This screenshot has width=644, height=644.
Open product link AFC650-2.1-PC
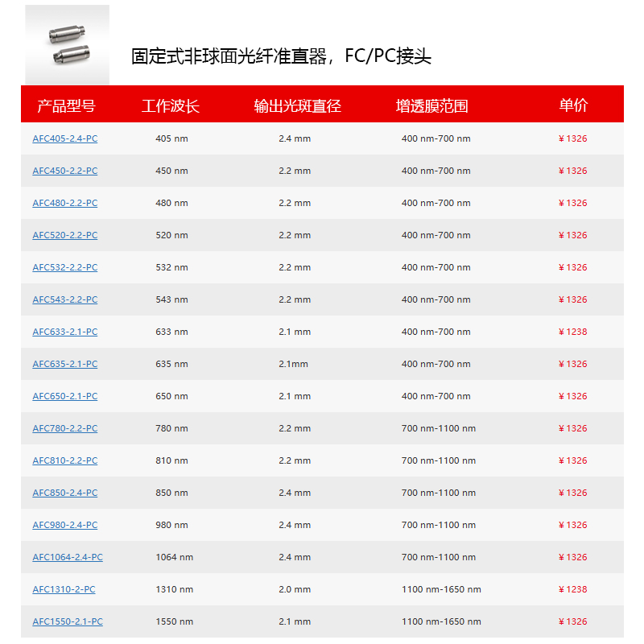[65, 396]
